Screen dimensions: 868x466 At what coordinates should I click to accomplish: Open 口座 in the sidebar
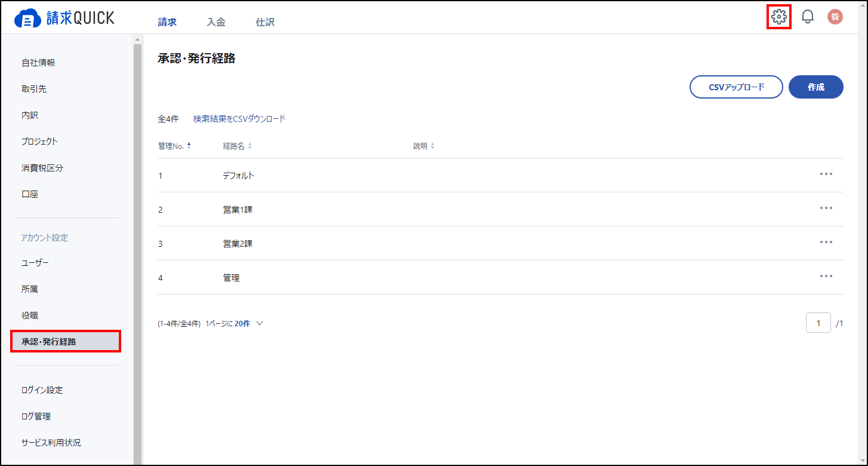tap(30, 194)
